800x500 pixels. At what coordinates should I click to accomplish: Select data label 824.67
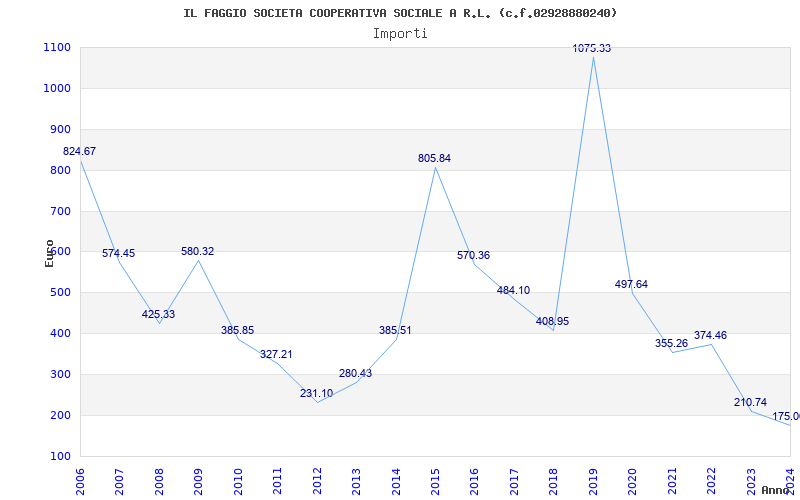79,152
